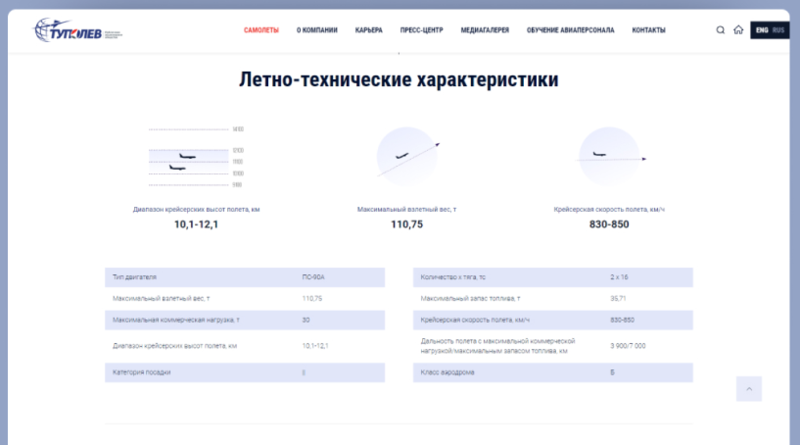Select the Класс аэродрома value Б

[612, 373]
